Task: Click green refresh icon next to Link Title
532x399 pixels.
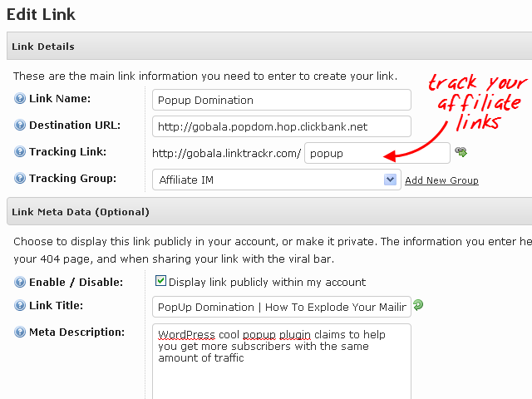Action: (418, 305)
